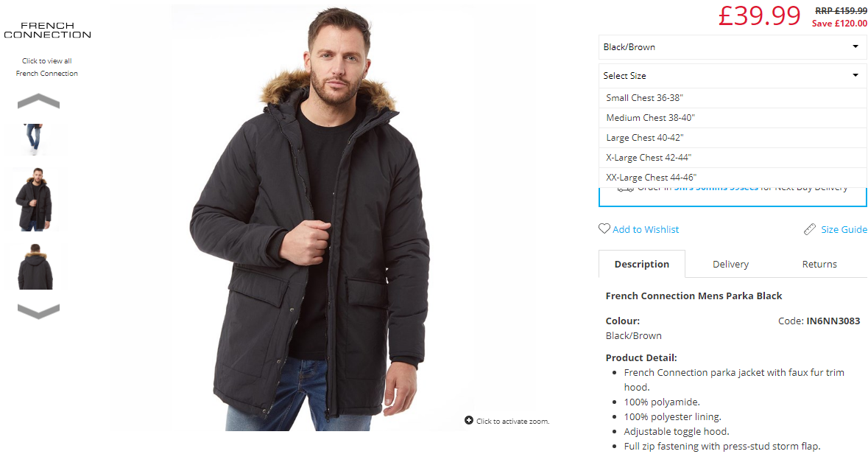Click the ruler icon next to Size Guide

[809, 229]
